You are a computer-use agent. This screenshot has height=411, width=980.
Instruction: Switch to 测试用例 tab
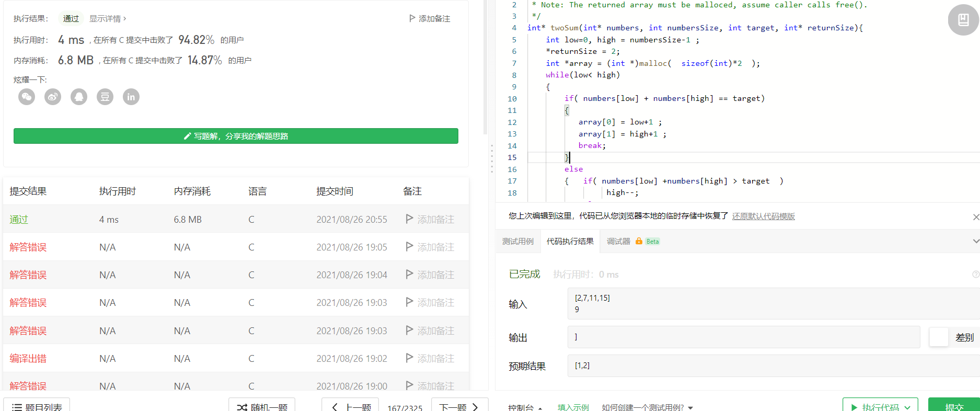[518, 241]
